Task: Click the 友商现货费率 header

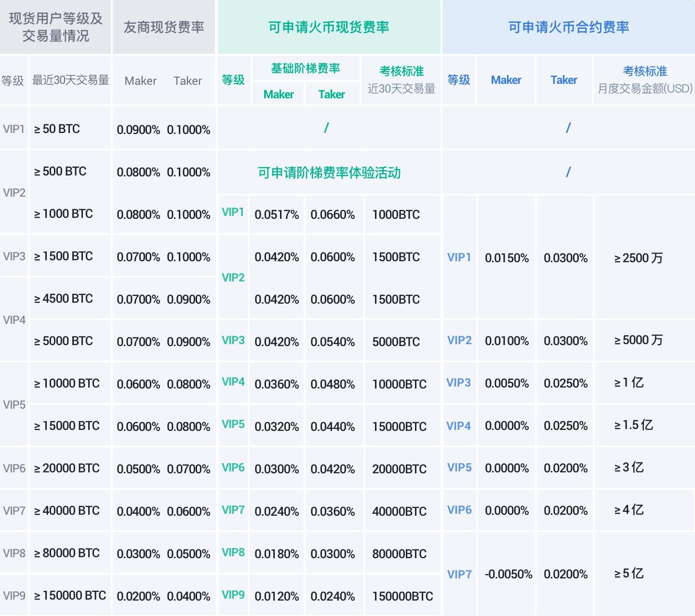Action: (164, 27)
